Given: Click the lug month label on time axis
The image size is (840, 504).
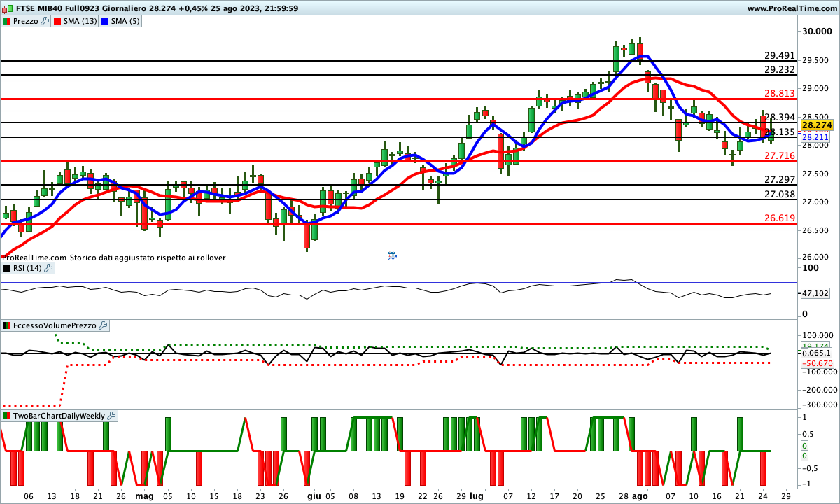Looking at the screenshot, I should 476,496.
